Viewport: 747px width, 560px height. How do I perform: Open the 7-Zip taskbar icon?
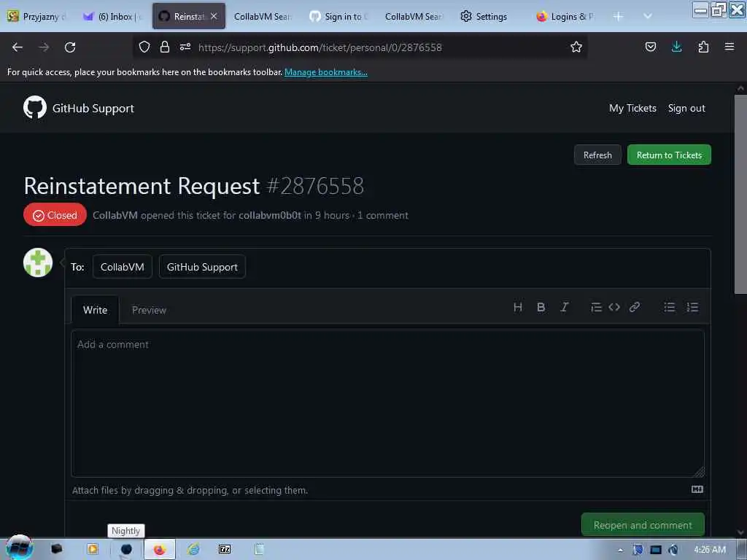pyautogui.click(x=225, y=549)
